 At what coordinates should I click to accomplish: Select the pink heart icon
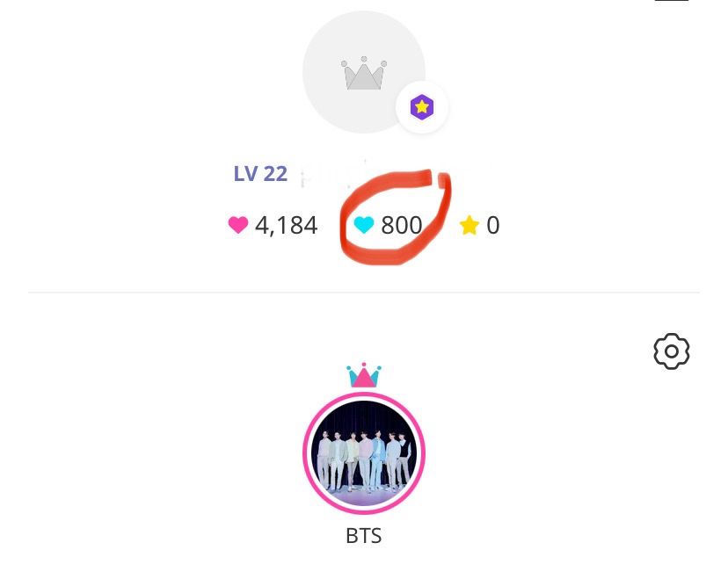(237, 225)
